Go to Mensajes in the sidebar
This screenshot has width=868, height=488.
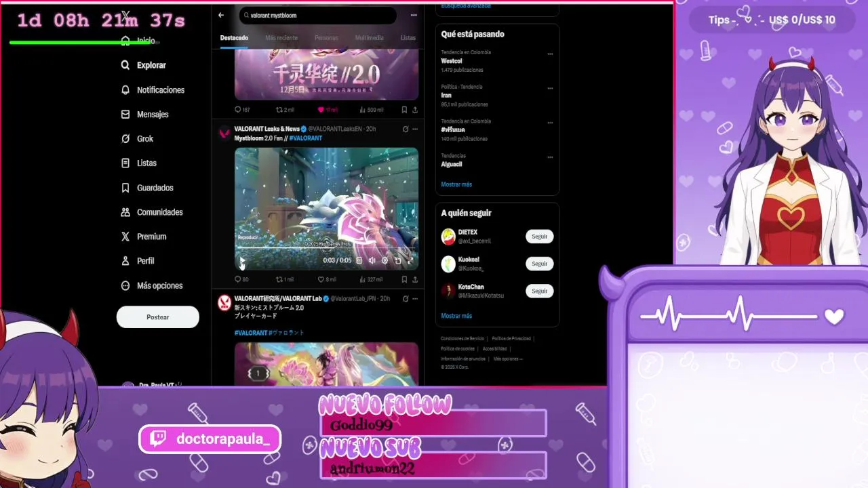(x=144, y=114)
